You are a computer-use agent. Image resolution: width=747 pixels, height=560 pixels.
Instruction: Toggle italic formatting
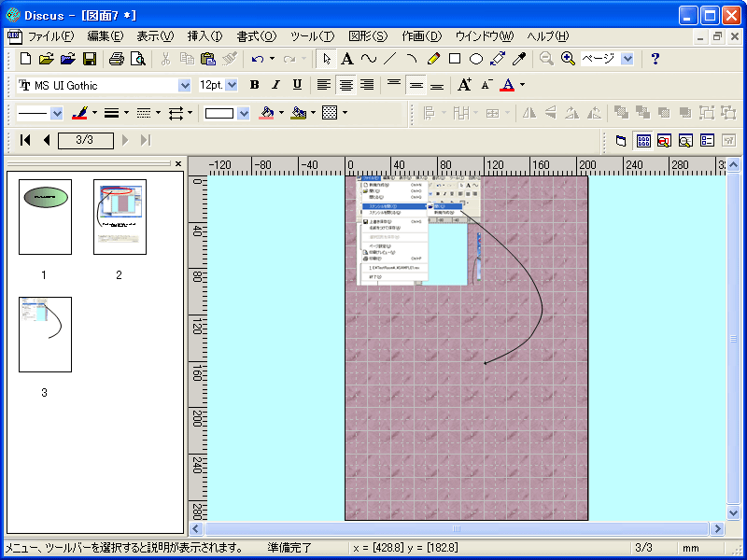click(x=275, y=85)
